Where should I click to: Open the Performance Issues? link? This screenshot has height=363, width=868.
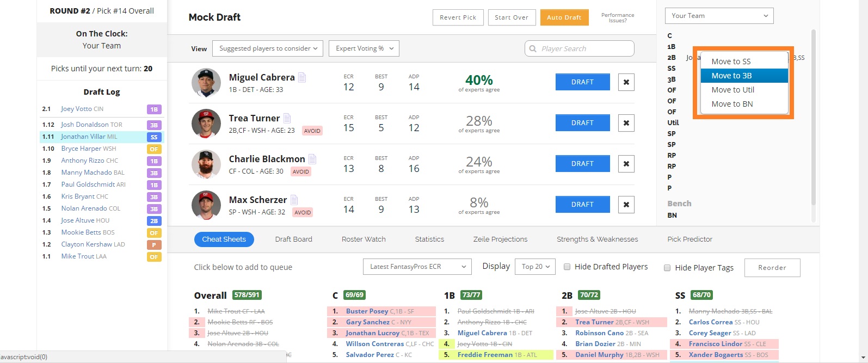coord(618,18)
